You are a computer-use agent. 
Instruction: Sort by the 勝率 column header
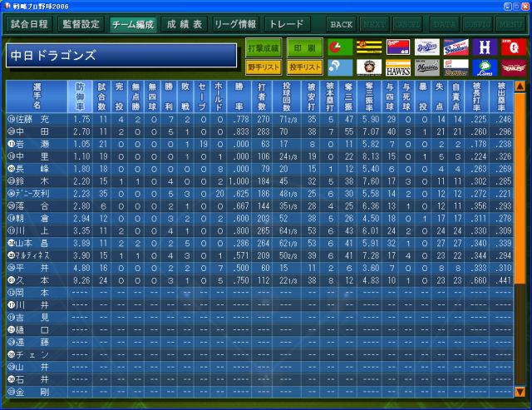(239, 96)
